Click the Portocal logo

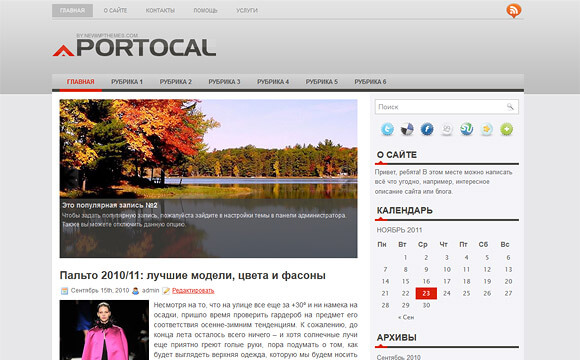coord(135,46)
